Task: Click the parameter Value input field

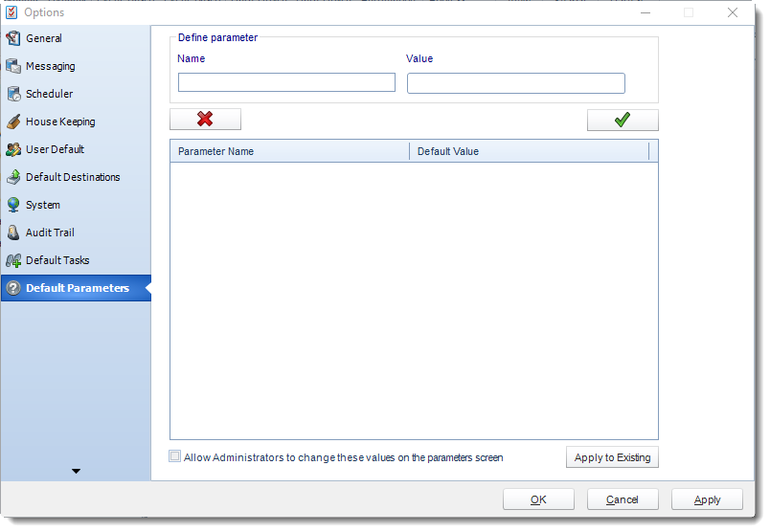Action: click(515, 83)
